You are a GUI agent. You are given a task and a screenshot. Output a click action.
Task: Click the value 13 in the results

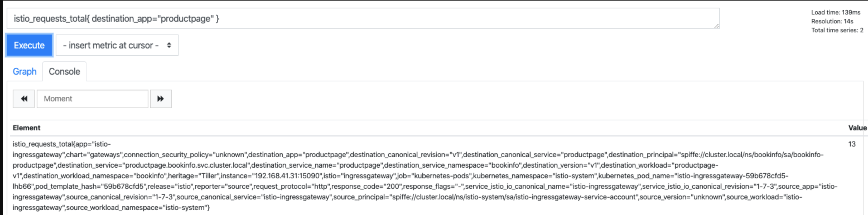(x=852, y=144)
